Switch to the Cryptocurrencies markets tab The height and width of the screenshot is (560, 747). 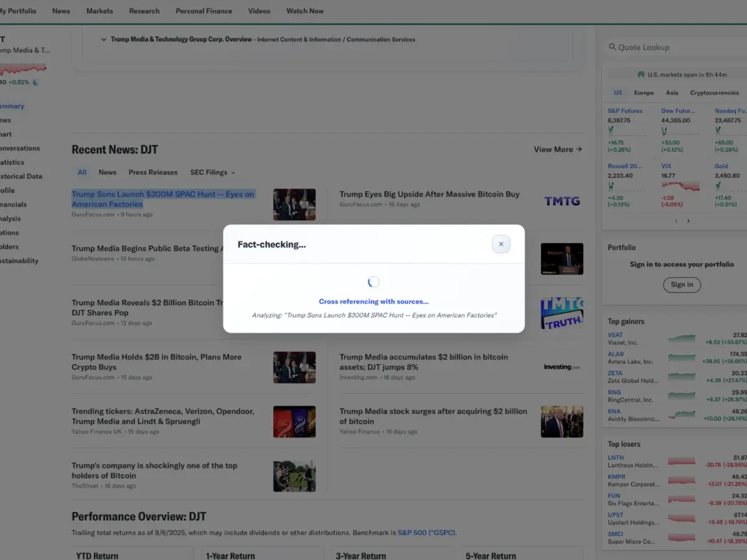714,93
